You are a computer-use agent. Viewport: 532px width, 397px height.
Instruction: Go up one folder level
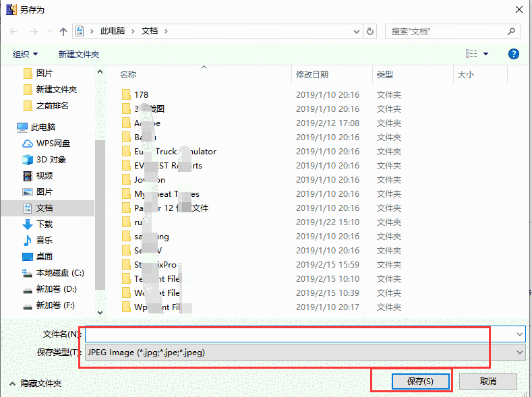pyautogui.click(x=63, y=32)
